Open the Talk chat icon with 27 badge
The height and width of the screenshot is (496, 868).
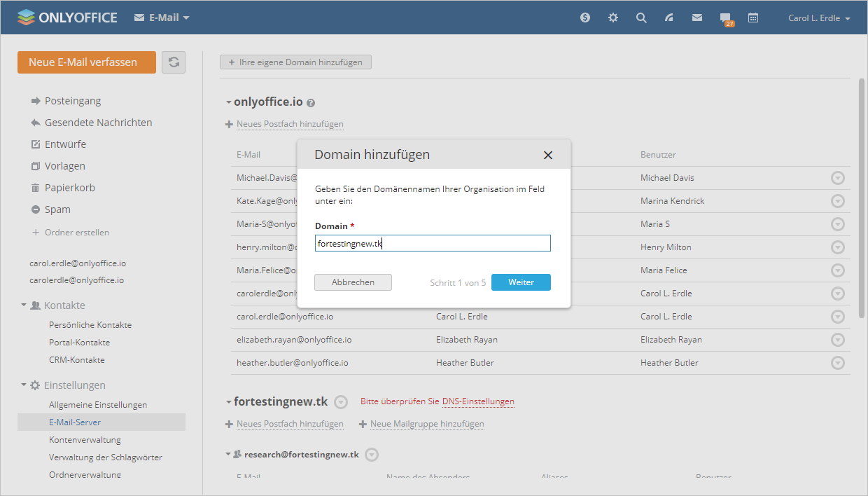[727, 19]
